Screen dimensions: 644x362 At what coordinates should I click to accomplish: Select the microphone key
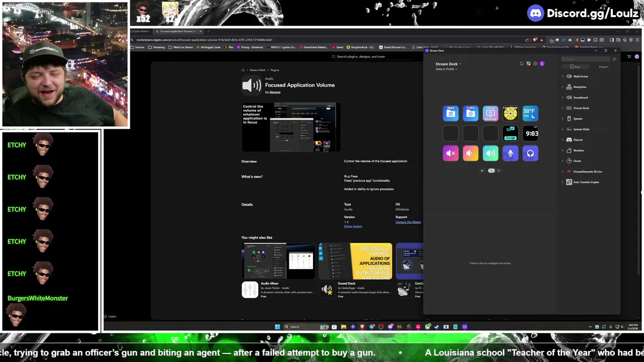click(510, 153)
